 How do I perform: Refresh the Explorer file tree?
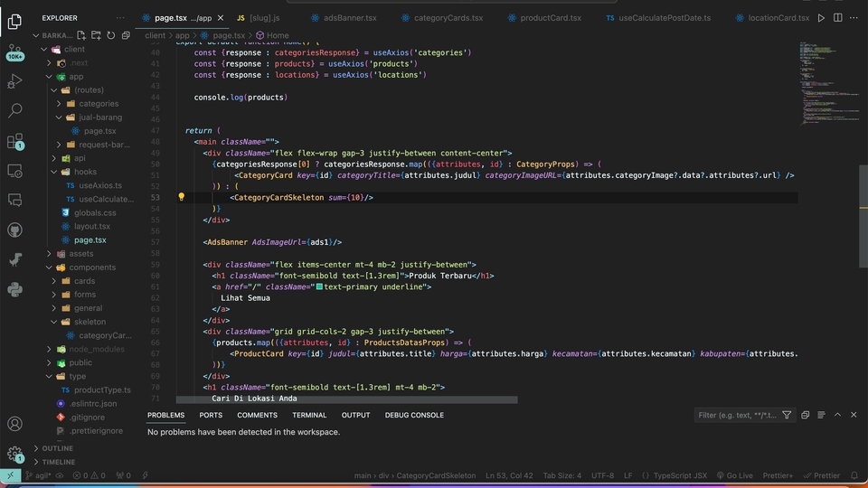click(x=110, y=35)
